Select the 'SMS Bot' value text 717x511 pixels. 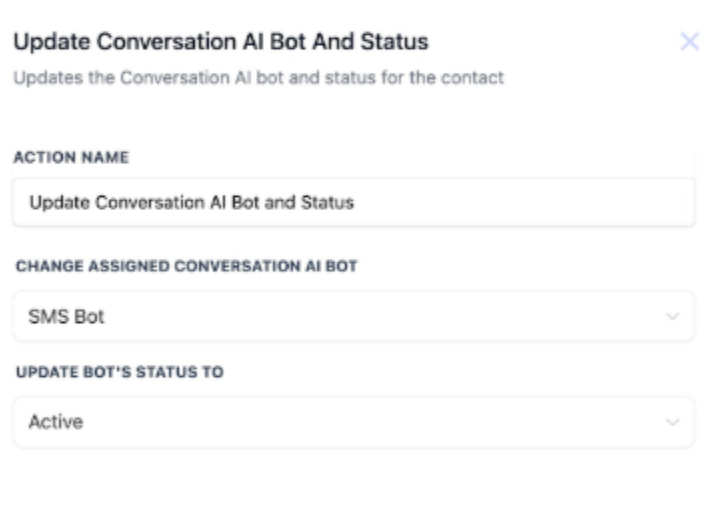66,317
